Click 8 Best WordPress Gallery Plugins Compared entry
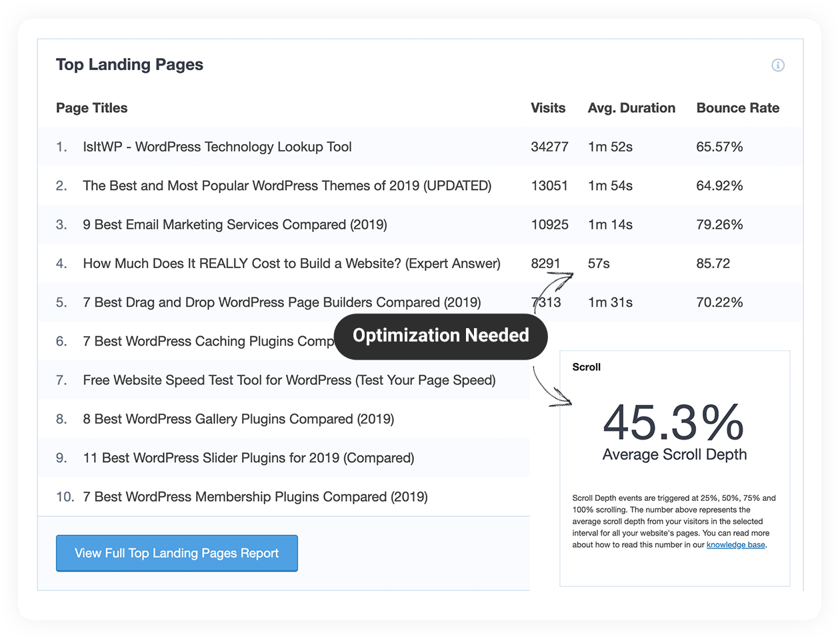 pos(238,418)
